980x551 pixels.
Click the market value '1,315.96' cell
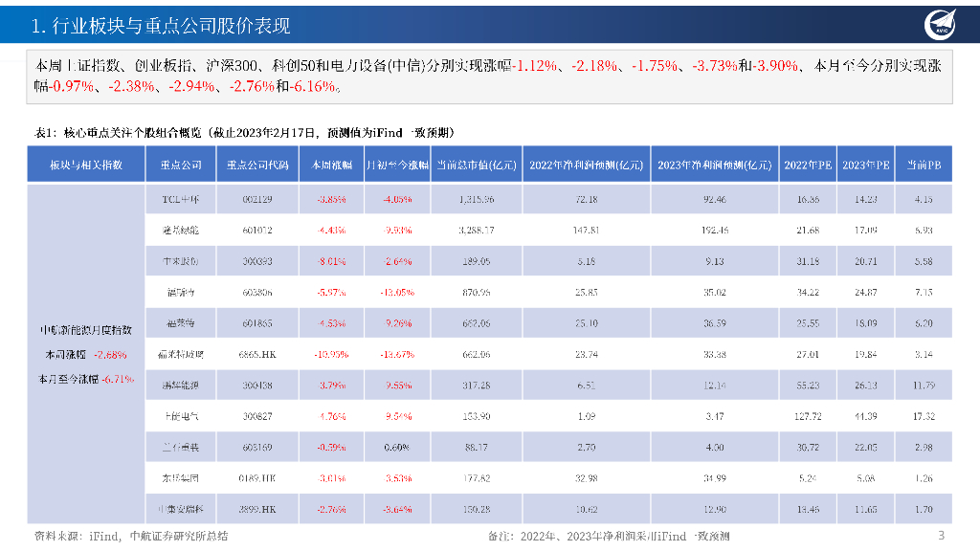[477, 199]
